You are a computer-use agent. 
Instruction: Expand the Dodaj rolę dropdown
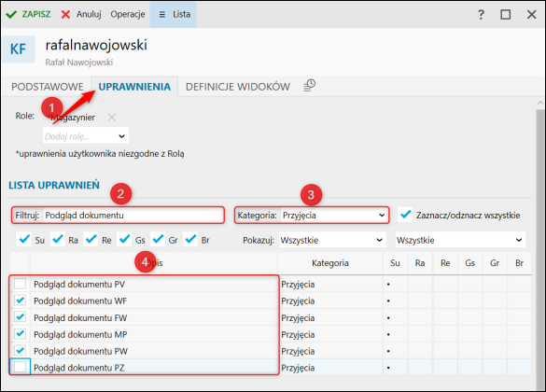pyautogui.click(x=86, y=136)
